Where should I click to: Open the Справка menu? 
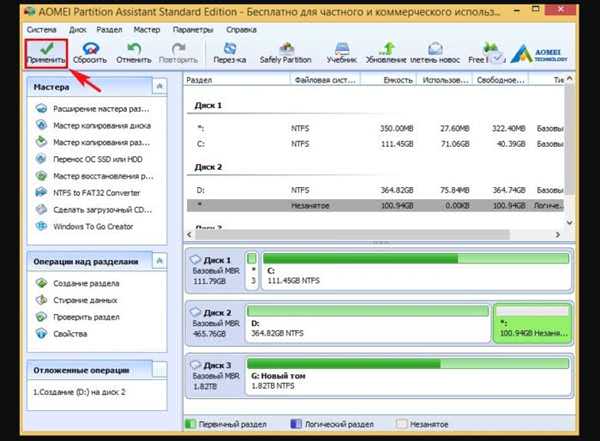coord(241,30)
